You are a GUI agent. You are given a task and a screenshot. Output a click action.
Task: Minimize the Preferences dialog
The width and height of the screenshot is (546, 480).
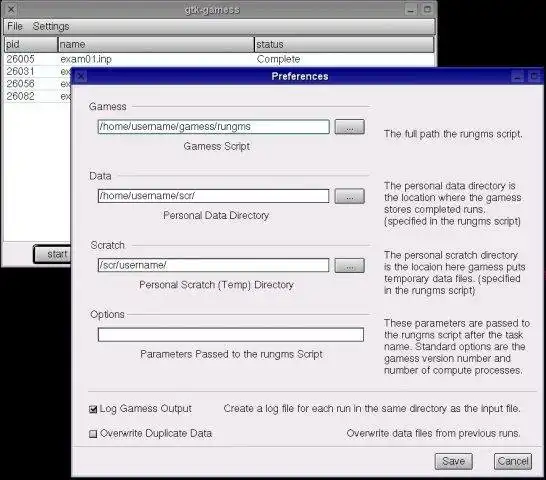[x=517, y=76]
